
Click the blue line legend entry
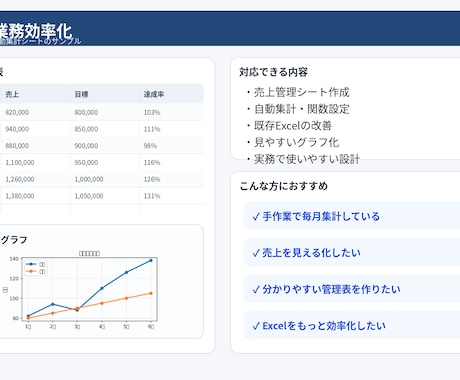[36, 264]
